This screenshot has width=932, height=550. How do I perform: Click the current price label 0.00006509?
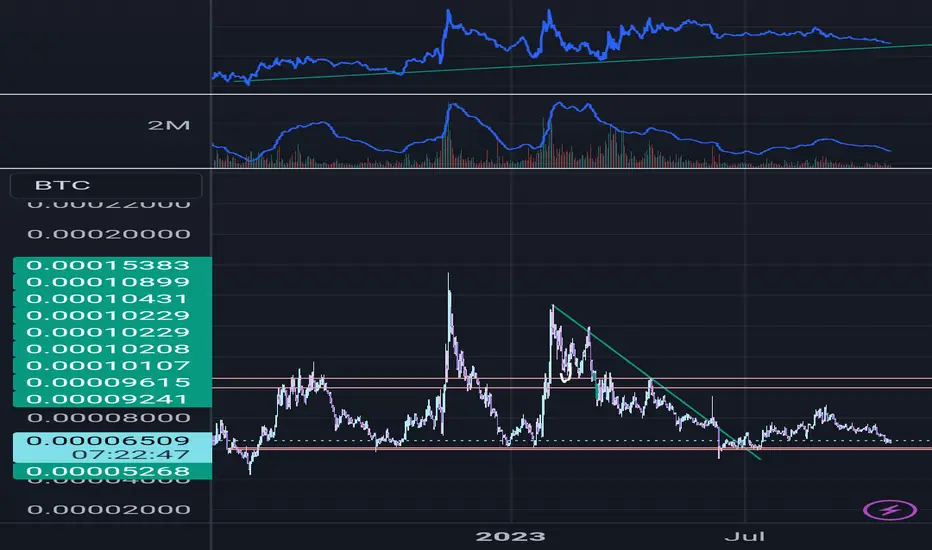[108, 441]
